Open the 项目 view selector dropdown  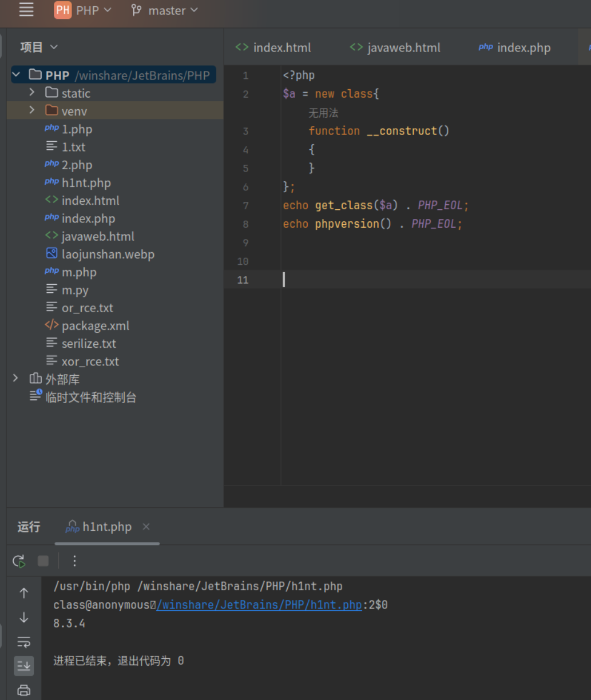pos(39,47)
